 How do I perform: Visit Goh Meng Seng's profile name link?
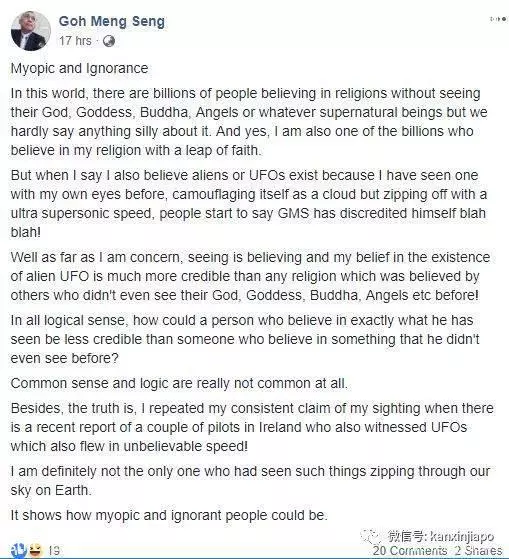pyautogui.click(x=112, y=21)
